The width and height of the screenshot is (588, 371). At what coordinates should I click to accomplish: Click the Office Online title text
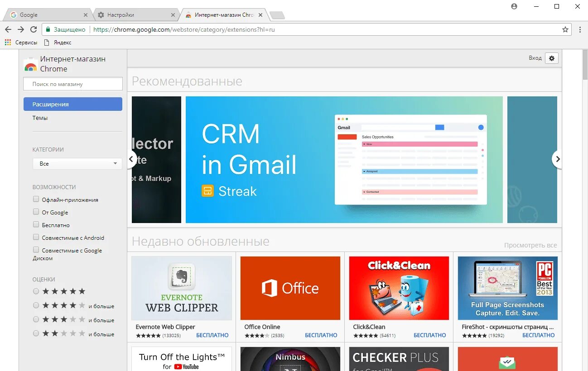pyautogui.click(x=262, y=327)
